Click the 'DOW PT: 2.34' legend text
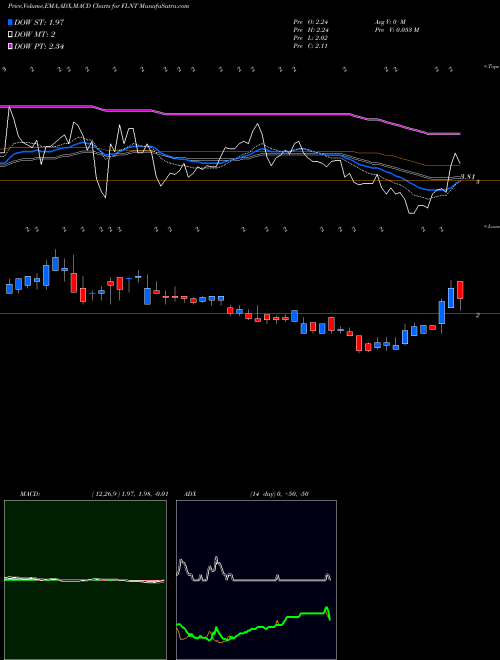Image resolution: width=500 pixels, height=660 pixels. 39,46
